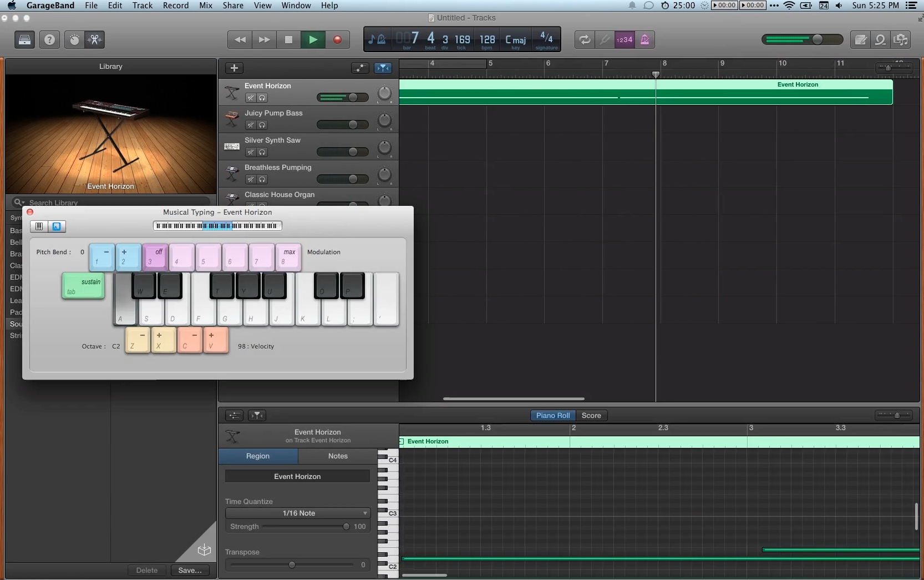Open the Share menu

233,5
